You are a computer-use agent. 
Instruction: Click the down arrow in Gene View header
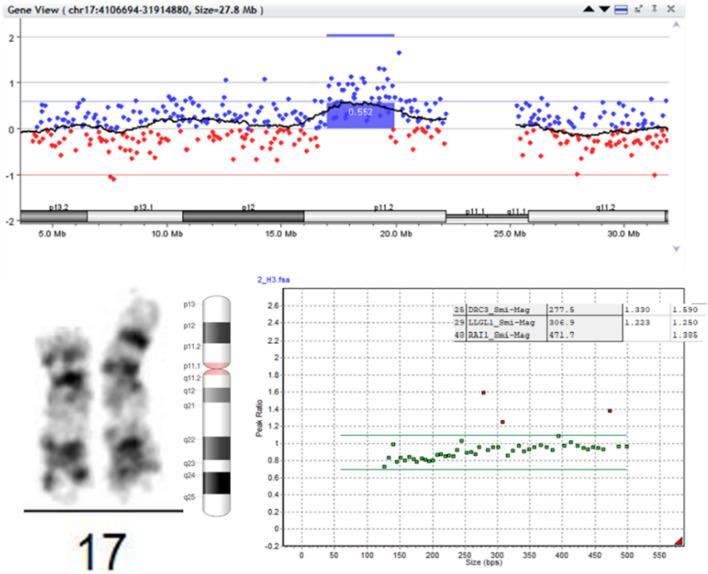click(605, 8)
